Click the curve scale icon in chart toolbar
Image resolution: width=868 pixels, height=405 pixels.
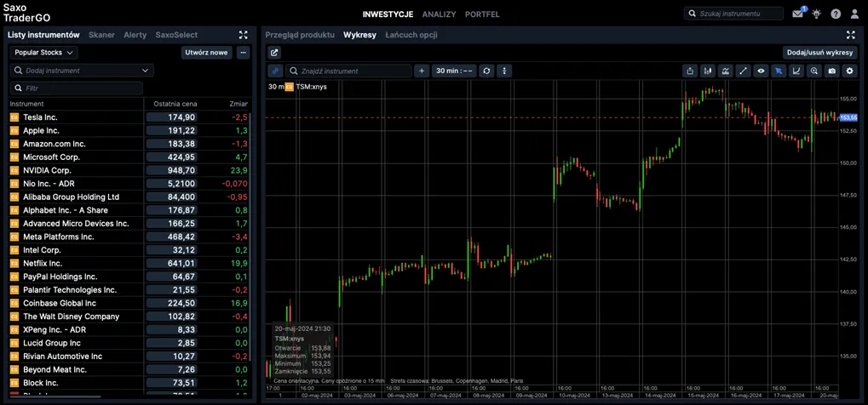[x=796, y=71]
